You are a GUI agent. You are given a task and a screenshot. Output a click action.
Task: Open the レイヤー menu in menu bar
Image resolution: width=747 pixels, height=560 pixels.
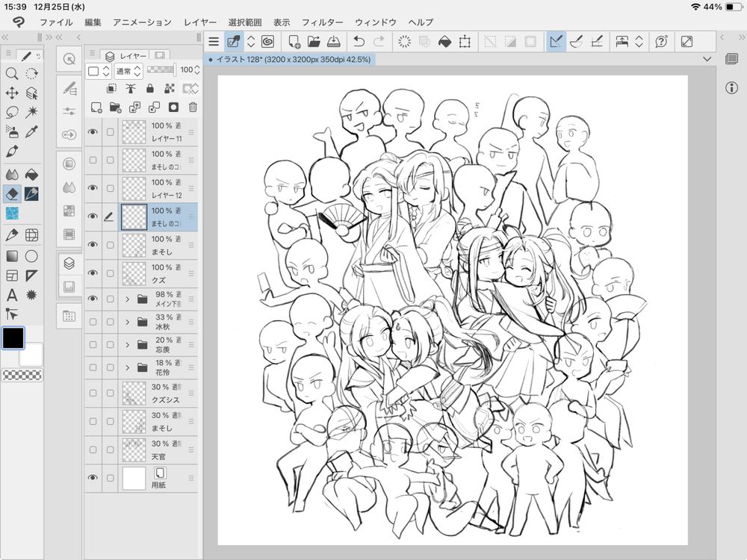click(200, 22)
